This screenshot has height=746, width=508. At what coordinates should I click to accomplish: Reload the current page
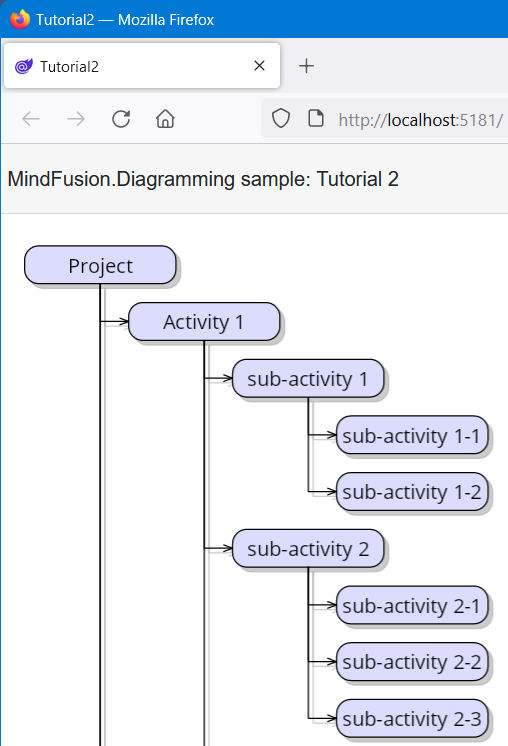click(x=121, y=119)
